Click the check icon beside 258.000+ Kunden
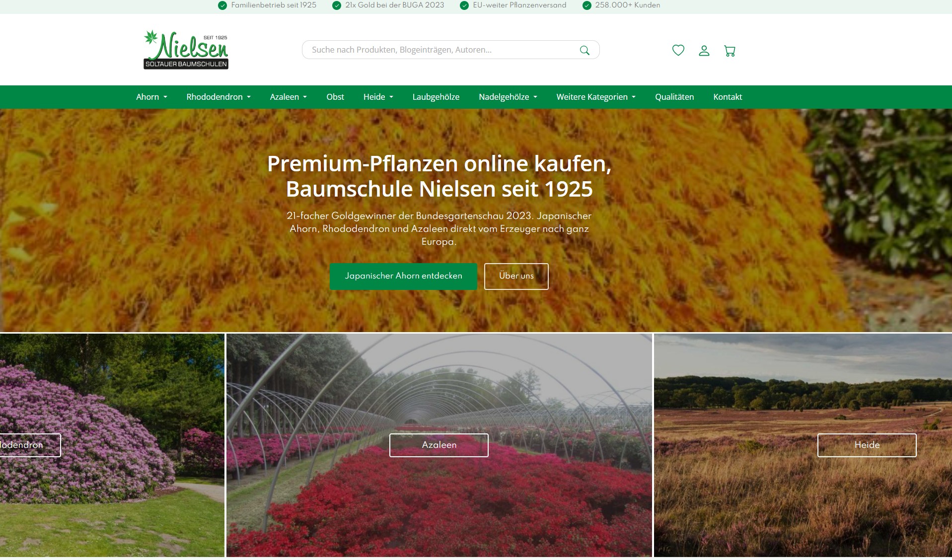The height and width of the screenshot is (560, 952). pos(587,5)
